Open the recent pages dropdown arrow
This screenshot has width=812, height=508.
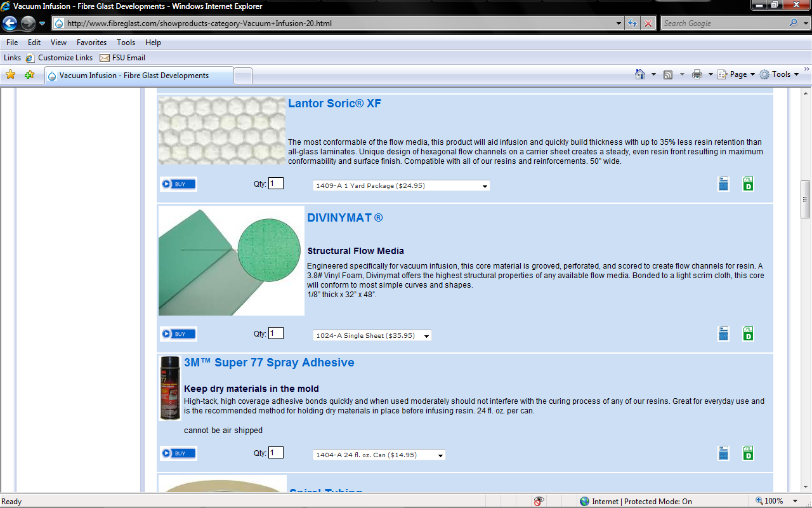pos(43,23)
